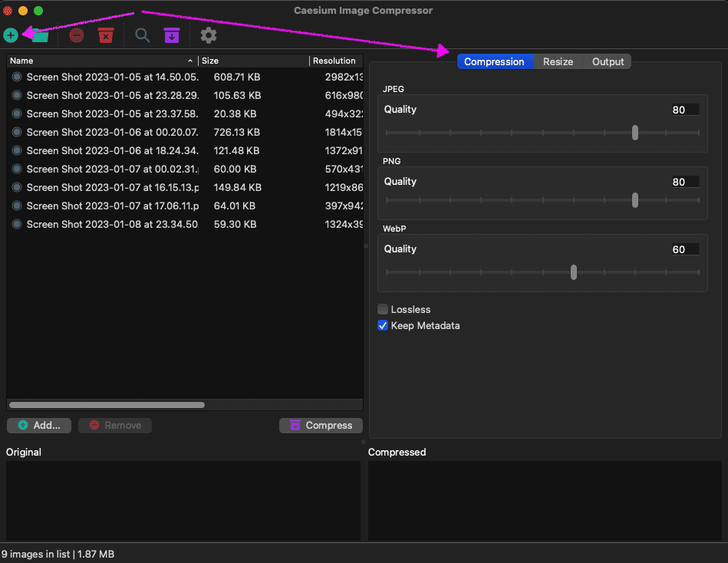Select the Screen Shot 2023-01-06 at 00.20.07 file

click(x=112, y=132)
